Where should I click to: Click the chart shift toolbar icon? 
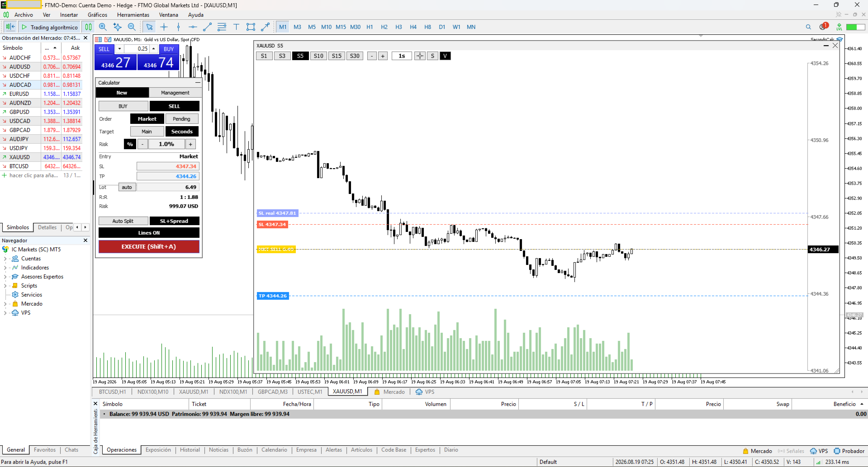click(x=10, y=27)
